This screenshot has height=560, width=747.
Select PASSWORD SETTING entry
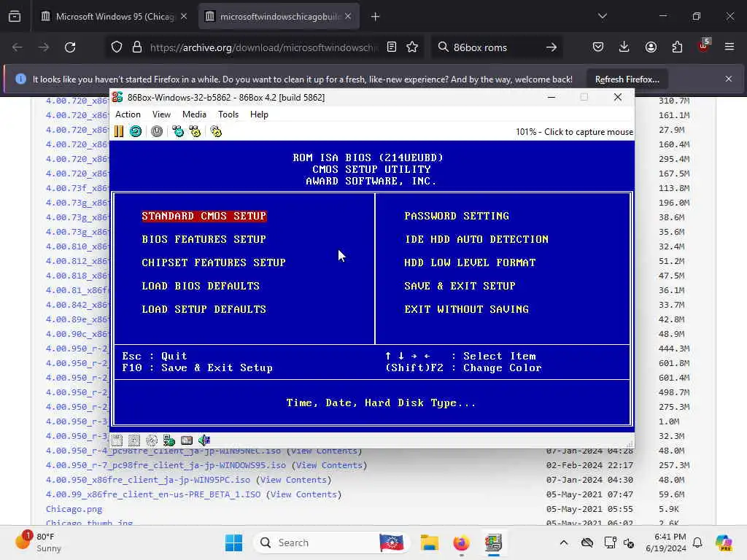coord(457,216)
